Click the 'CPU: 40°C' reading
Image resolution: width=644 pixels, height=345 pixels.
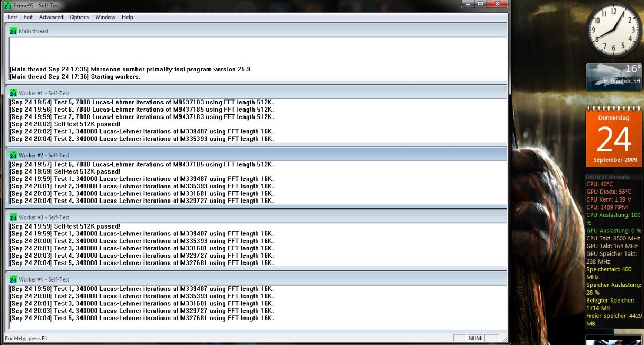[600, 184]
